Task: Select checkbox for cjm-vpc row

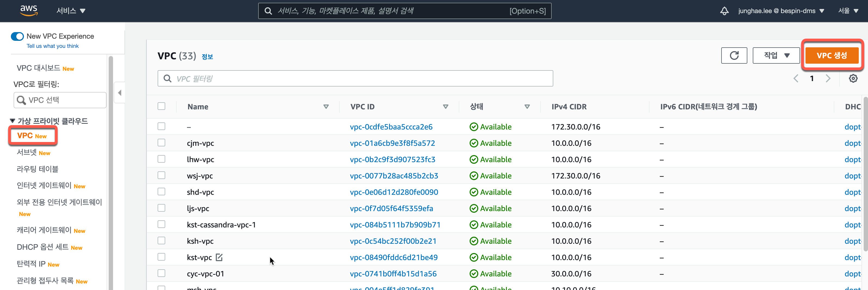Action: click(x=161, y=143)
